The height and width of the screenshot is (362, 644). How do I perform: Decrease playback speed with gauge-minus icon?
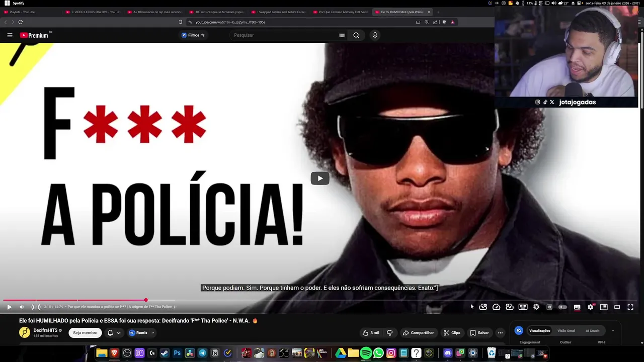pyautogui.click(x=483, y=307)
